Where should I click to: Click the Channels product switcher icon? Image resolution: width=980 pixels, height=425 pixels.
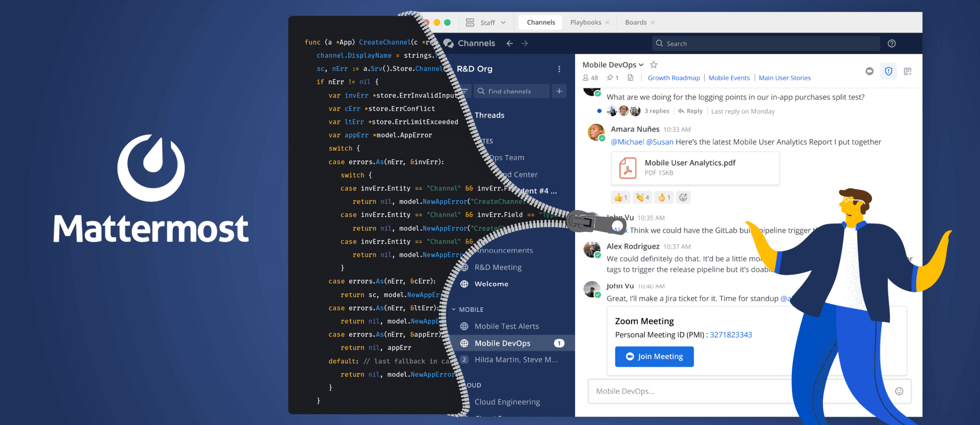click(449, 43)
